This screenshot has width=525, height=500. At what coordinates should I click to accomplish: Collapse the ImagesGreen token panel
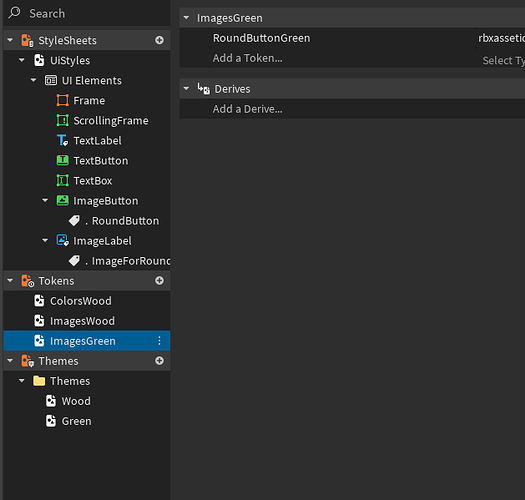click(x=186, y=18)
